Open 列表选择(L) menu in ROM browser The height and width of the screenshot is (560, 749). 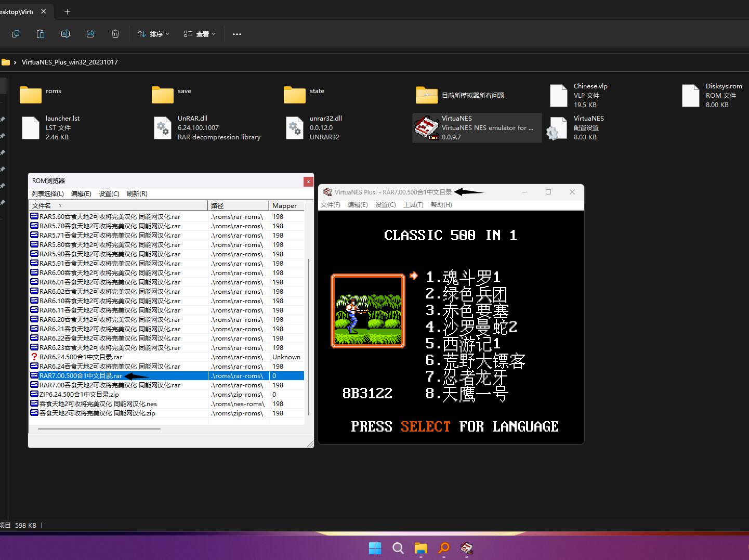[x=48, y=193]
